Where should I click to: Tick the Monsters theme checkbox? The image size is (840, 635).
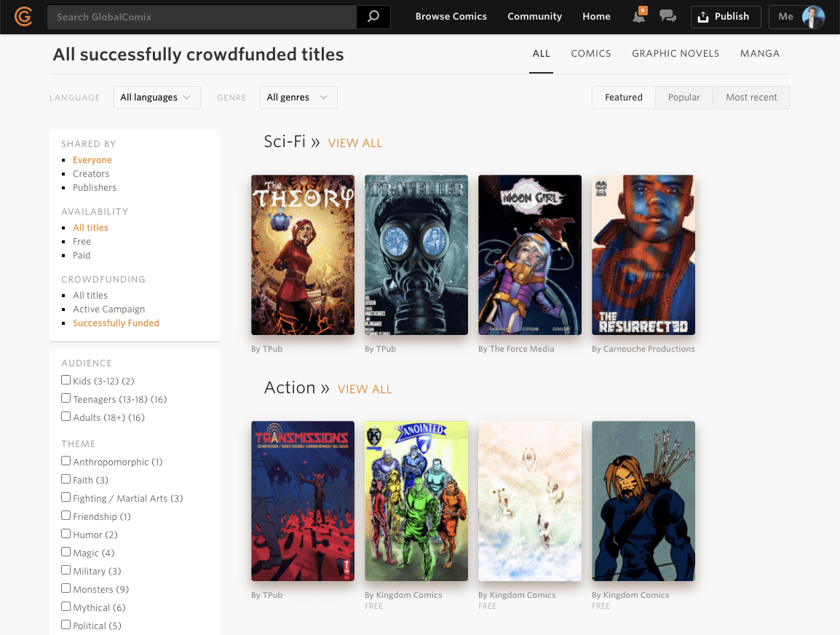click(x=66, y=588)
